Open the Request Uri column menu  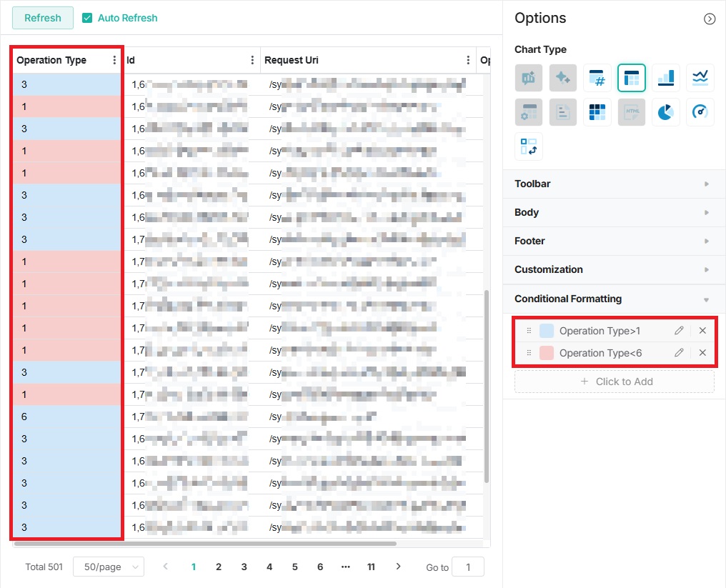(468, 60)
